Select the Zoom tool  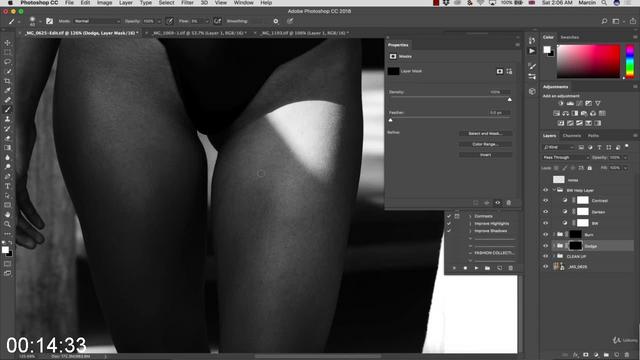[7, 224]
